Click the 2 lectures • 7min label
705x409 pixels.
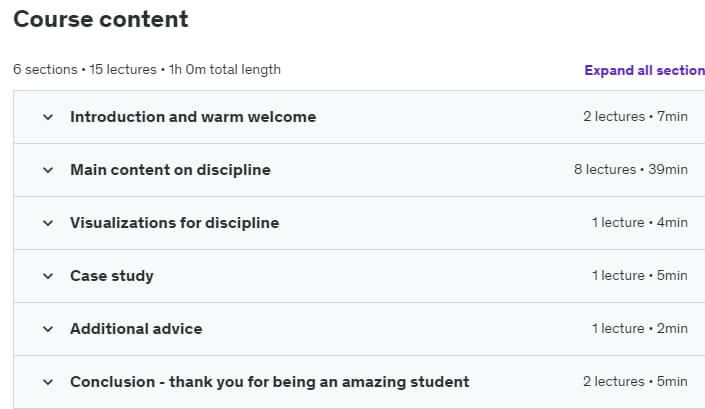(x=635, y=116)
